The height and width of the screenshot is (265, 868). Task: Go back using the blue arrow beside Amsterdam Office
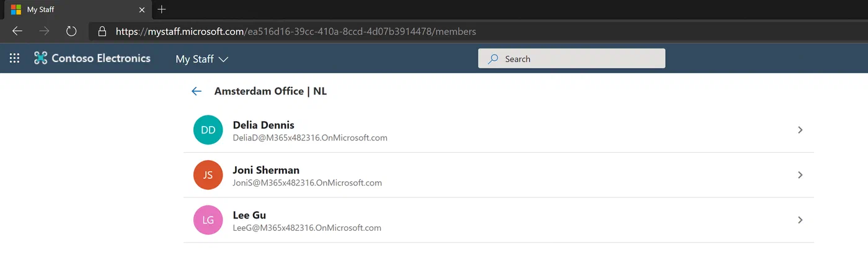197,91
